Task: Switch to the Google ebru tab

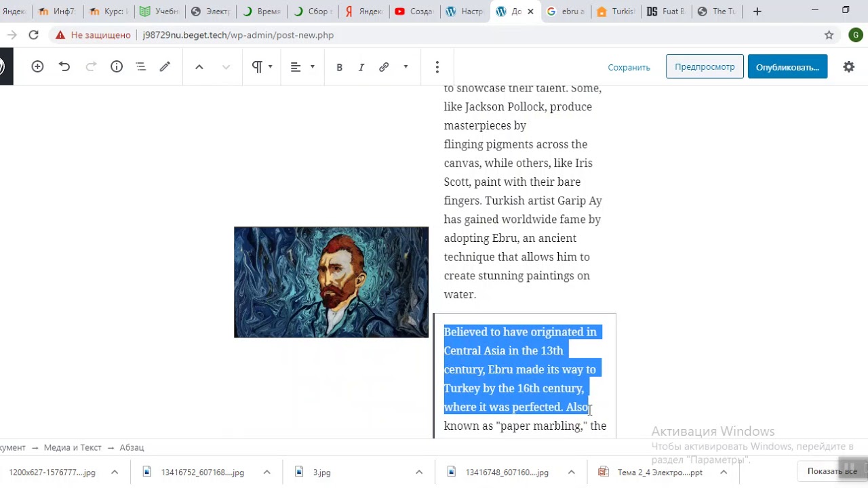Action: pyautogui.click(x=566, y=12)
